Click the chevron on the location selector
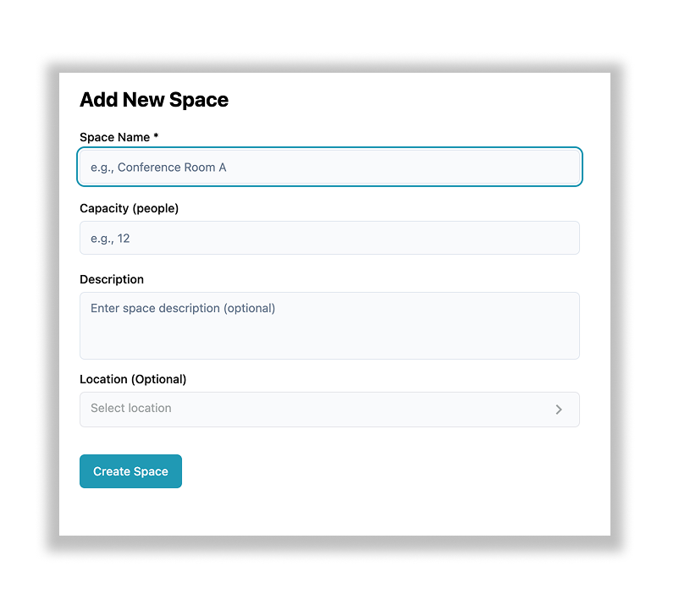Image resolution: width=690 pixels, height=616 pixels. 559,409
